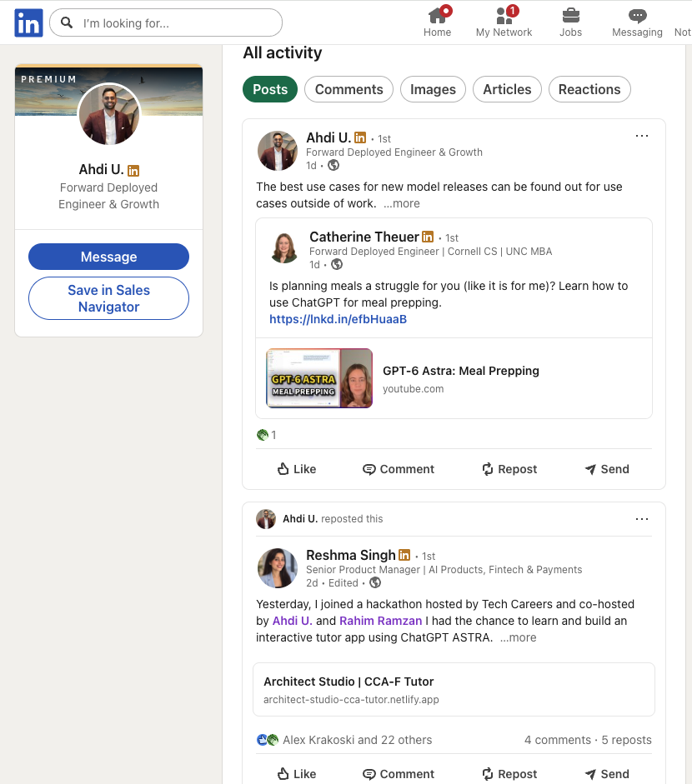The width and height of the screenshot is (692, 784).
Task: Click globe icon on Reshma Singh's post
Action: click(x=375, y=582)
